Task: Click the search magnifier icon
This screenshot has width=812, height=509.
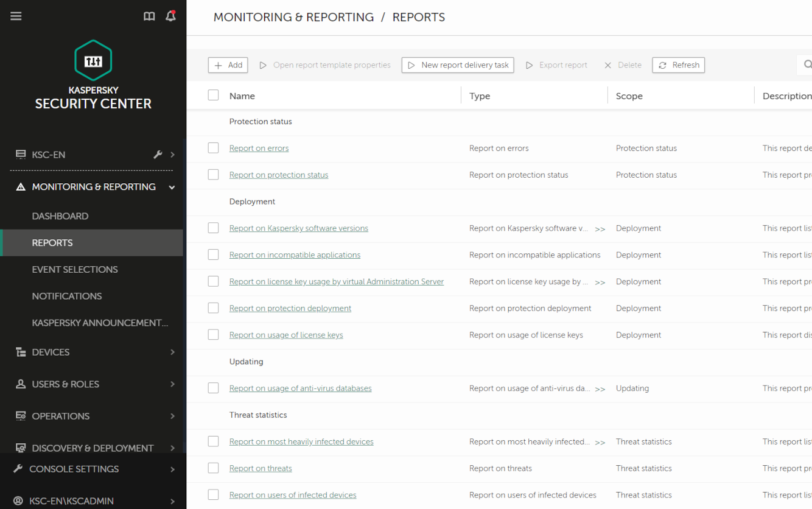Action: (807, 65)
